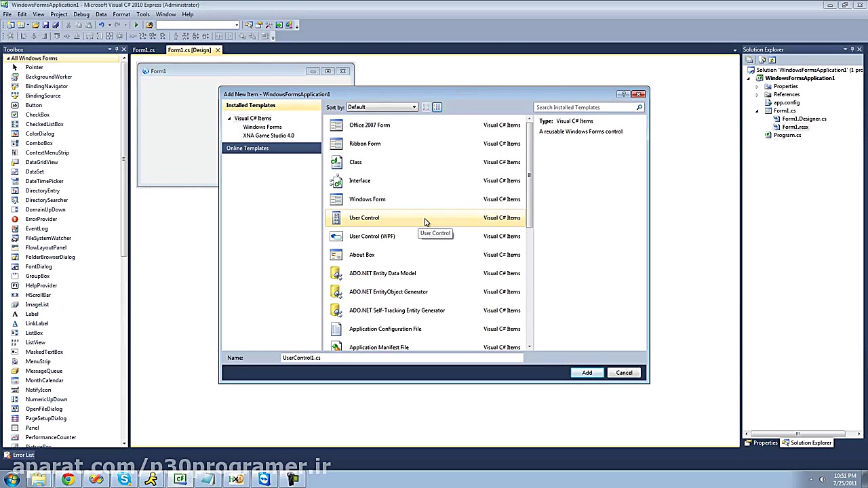Expand the References node in Solution Explorer

[757, 95]
